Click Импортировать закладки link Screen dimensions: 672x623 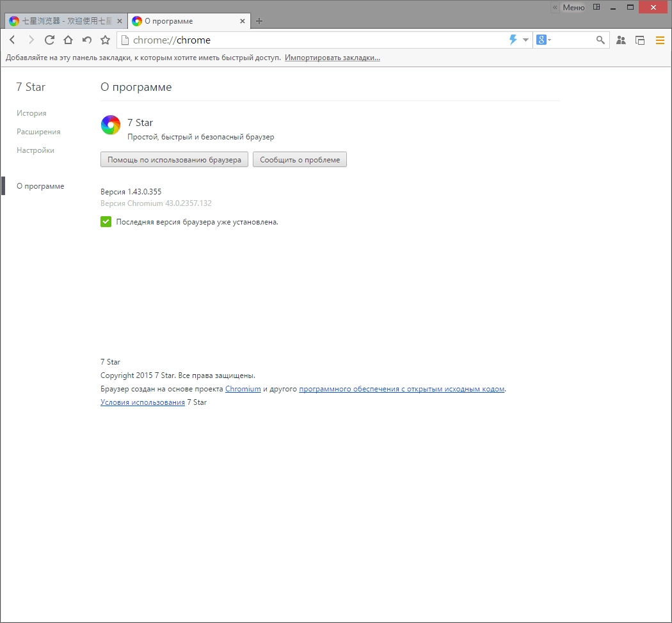coord(332,58)
